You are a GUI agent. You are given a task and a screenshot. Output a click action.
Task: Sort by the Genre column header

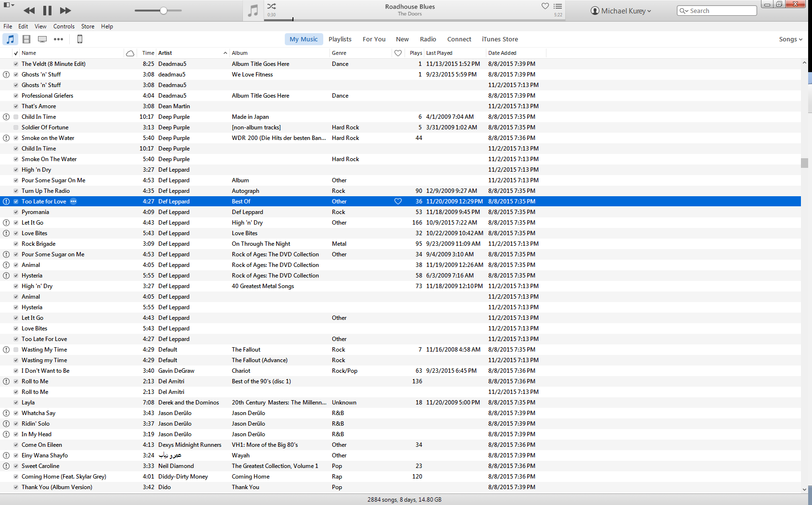click(x=361, y=53)
